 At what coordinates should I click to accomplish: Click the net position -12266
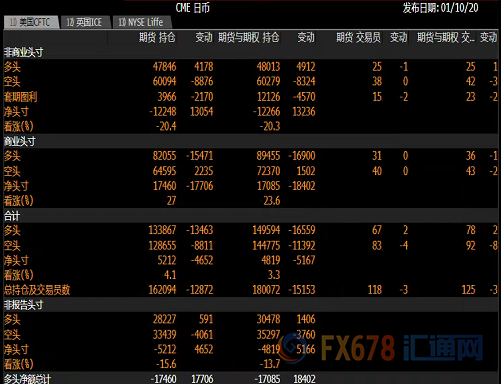[267, 112]
